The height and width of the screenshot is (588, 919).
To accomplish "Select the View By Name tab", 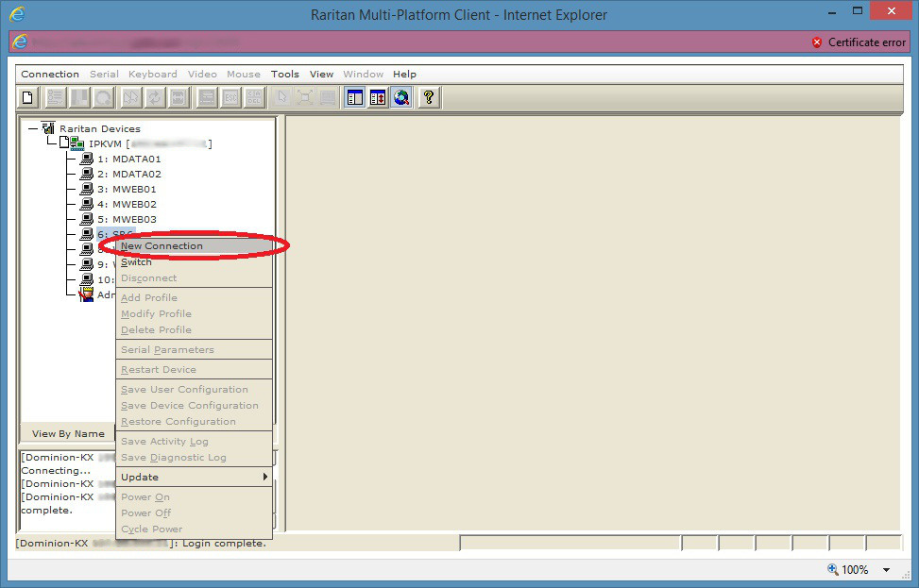I will pyautogui.click(x=68, y=433).
